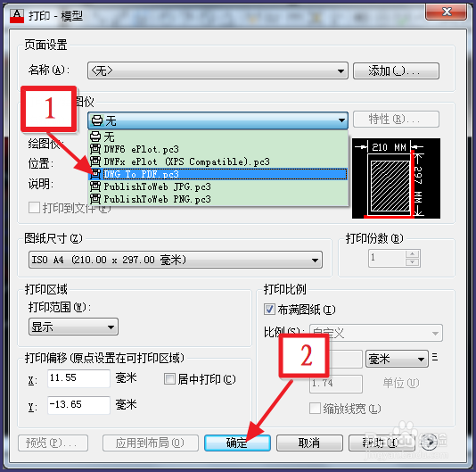The height and width of the screenshot is (472, 476).
Task: Click the printer icon beside 无 list entry
Action: [95, 137]
